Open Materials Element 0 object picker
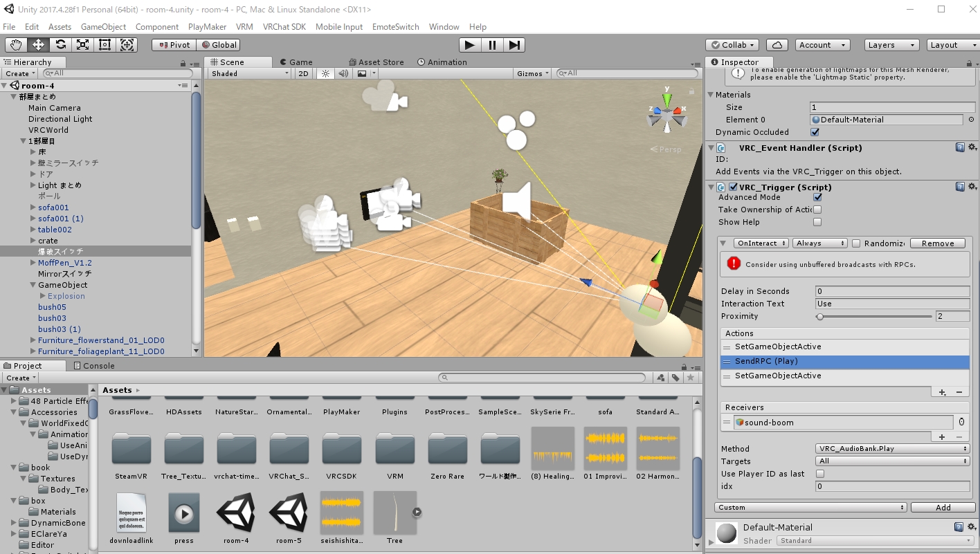 [971, 120]
